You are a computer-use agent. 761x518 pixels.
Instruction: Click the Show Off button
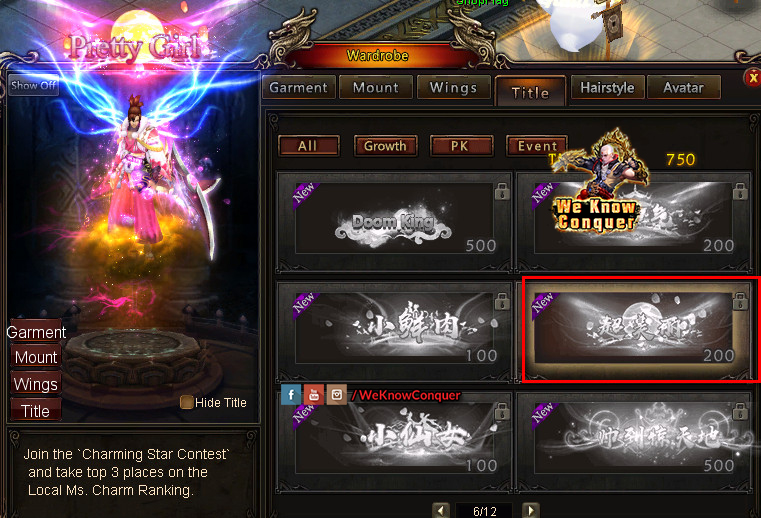[33, 85]
